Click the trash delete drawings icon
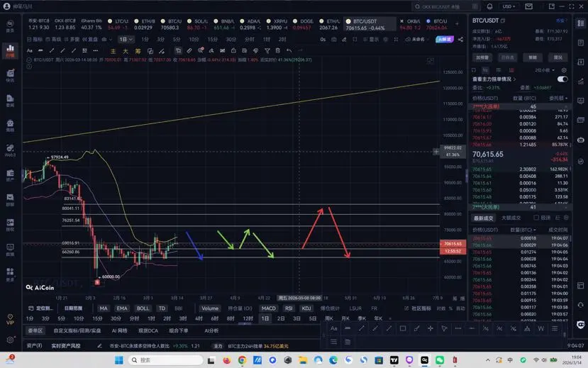Image resolution: width=588 pixels, height=368 pixels. 278,50
